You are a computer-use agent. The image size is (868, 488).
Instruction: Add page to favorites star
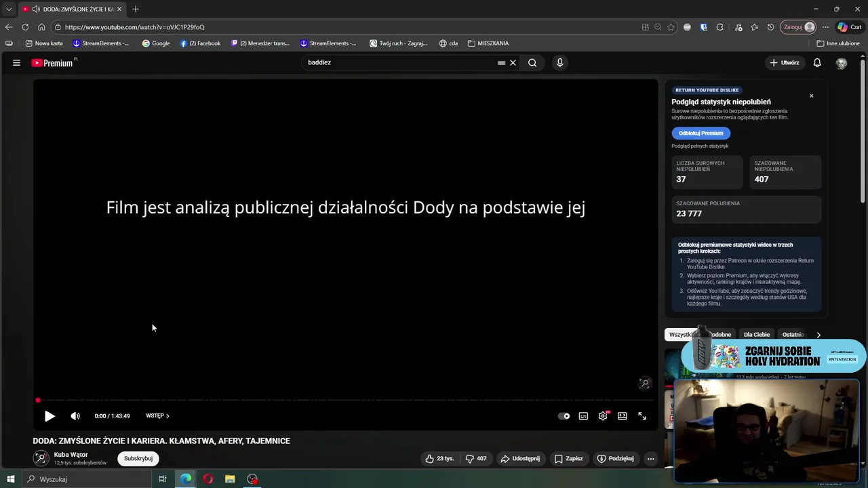(671, 27)
